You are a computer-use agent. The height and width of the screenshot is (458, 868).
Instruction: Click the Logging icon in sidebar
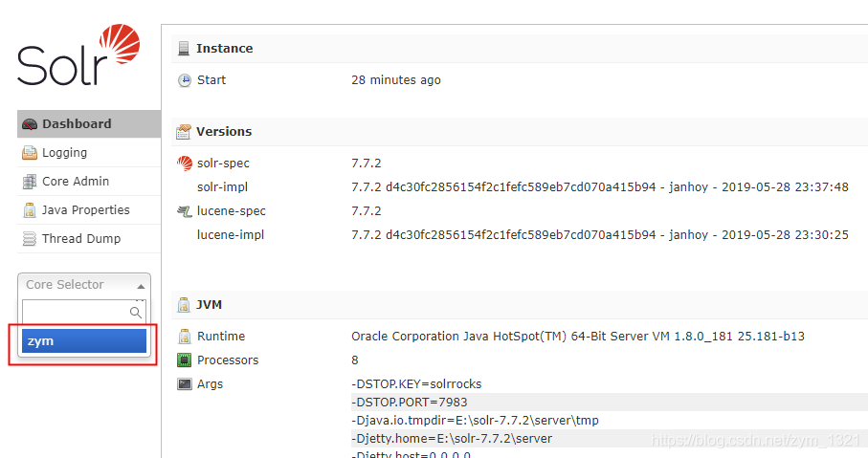tap(30, 153)
